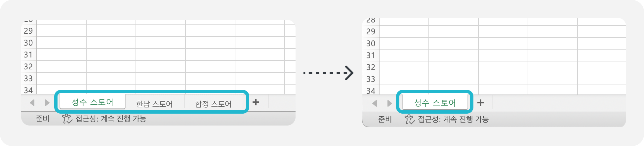The image size is (644, 146).
Task: Add new sheet with right plus icon
Action: click(481, 103)
